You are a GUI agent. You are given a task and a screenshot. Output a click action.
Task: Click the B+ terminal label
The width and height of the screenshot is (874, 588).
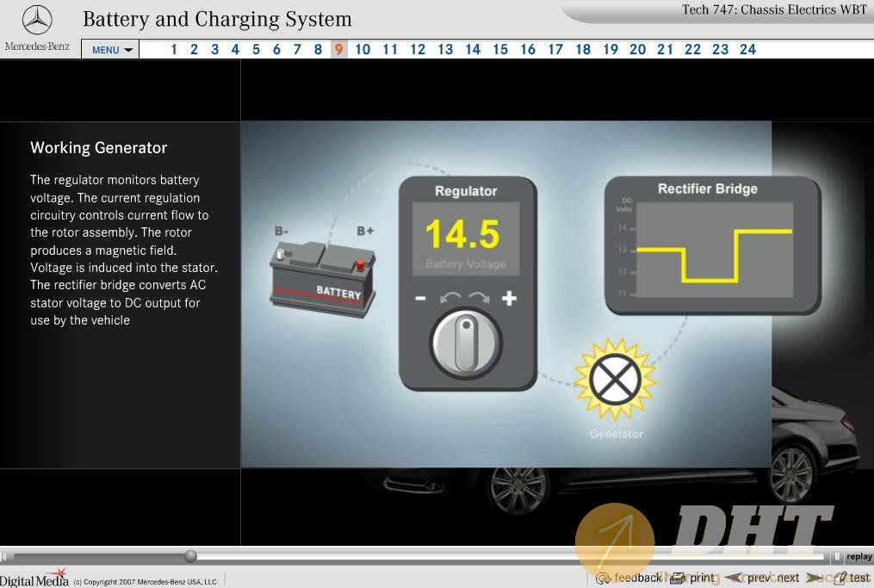(x=365, y=231)
